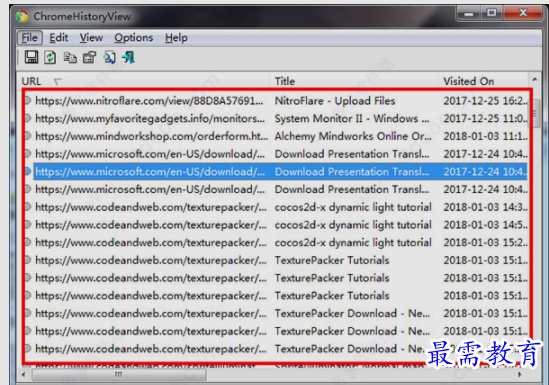Minimize the ChromeHistoryView window
The height and width of the screenshot is (385, 549).
tap(469, 13)
